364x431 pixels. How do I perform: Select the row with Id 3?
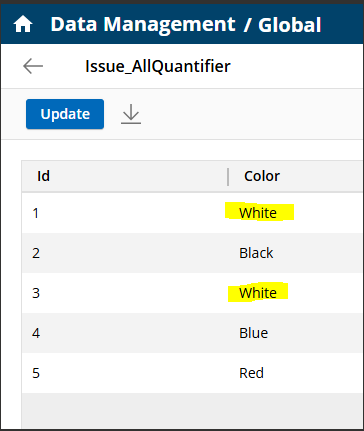(193, 293)
